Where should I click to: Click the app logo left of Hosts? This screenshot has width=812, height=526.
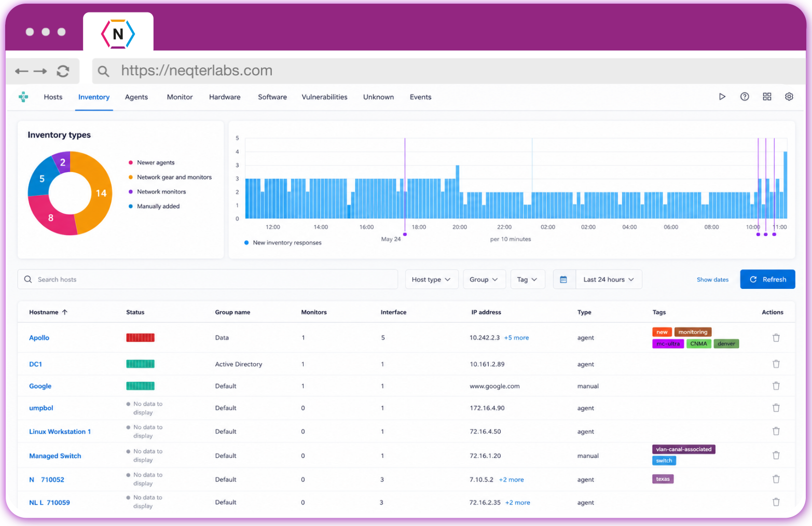(23, 97)
